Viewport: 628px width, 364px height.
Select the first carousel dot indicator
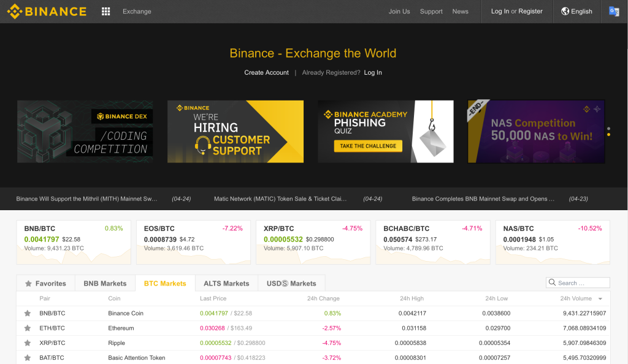609,129
